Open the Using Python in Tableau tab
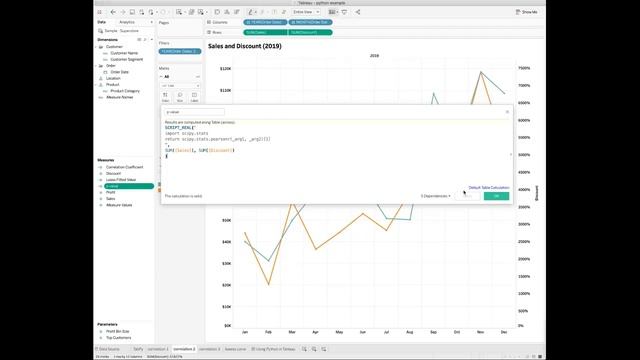This screenshot has width=640, height=360. (273, 349)
